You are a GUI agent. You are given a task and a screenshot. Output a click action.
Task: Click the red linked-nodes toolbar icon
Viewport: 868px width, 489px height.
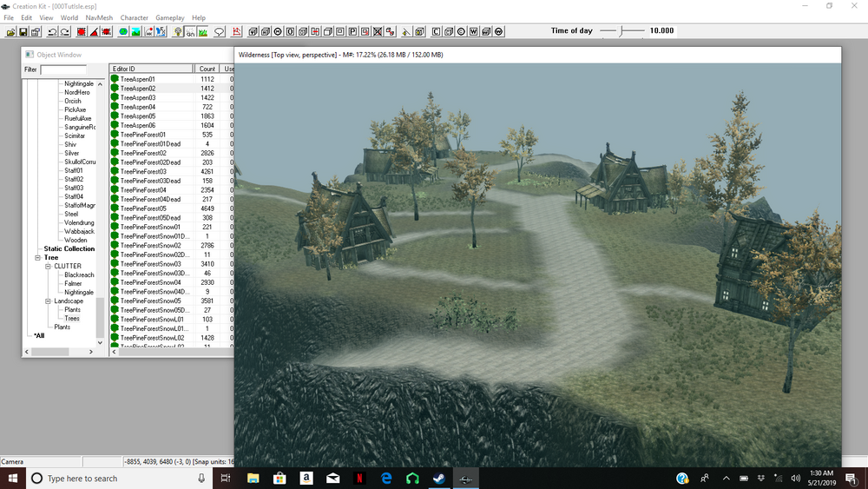(391, 31)
